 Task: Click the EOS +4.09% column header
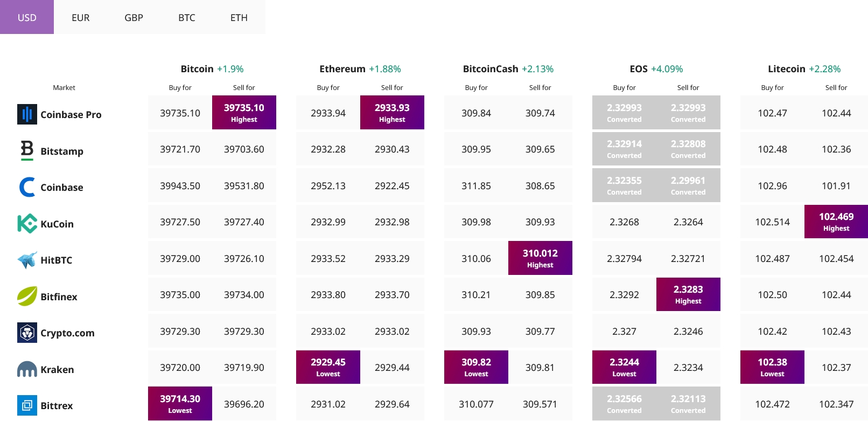coord(656,68)
